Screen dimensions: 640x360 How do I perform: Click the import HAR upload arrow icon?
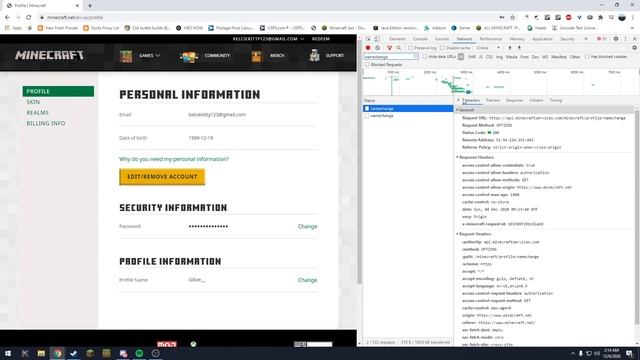[510, 48]
